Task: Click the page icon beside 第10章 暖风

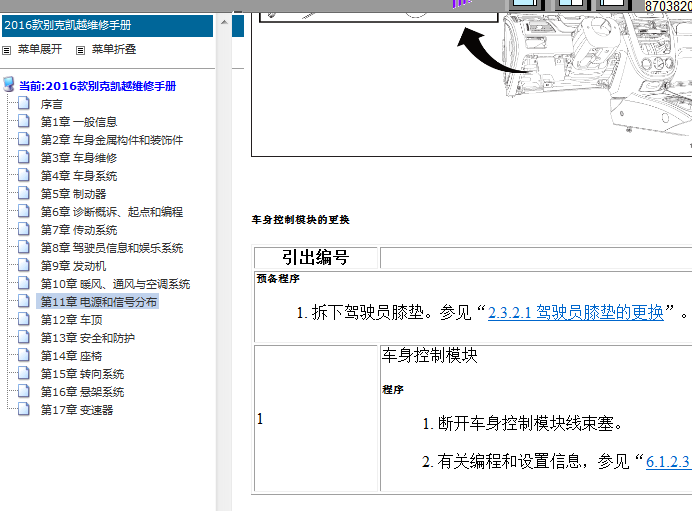Action: (24, 283)
